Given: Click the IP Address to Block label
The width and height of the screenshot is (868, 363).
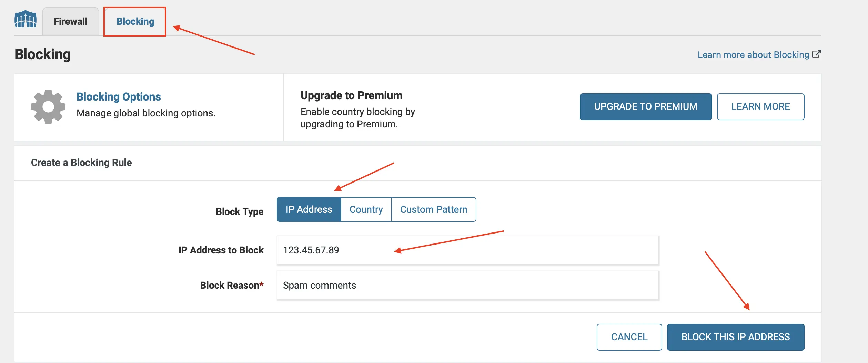Looking at the screenshot, I should tap(221, 250).
